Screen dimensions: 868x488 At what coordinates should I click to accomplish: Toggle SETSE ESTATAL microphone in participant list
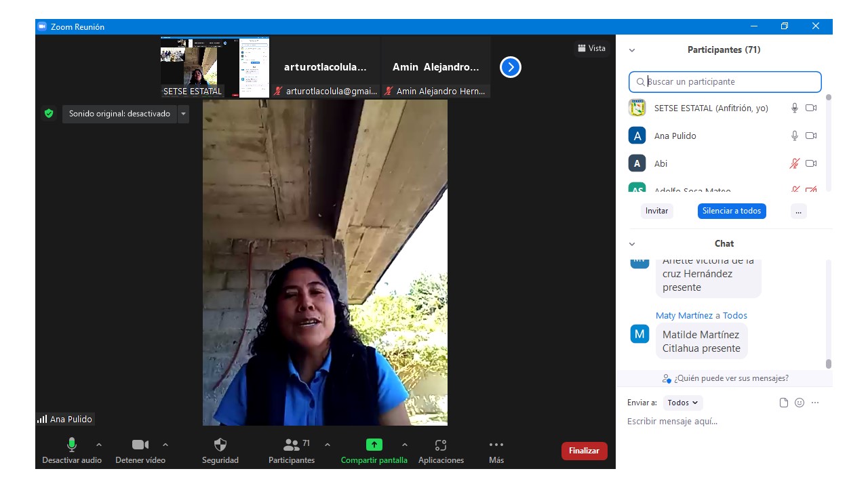tap(795, 108)
